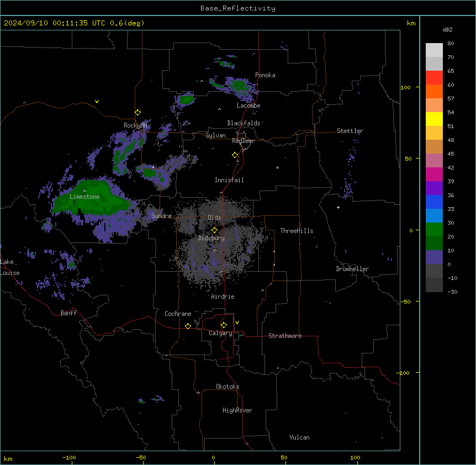
Task: Click the yellow 54 dBZ legend swatch
Action: pos(434,119)
